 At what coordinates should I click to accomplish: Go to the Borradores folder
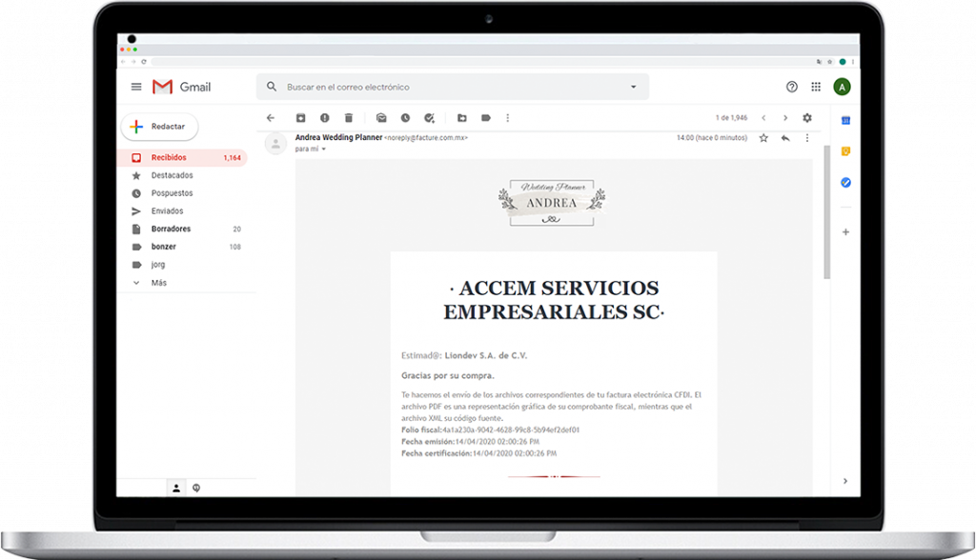coord(171,230)
